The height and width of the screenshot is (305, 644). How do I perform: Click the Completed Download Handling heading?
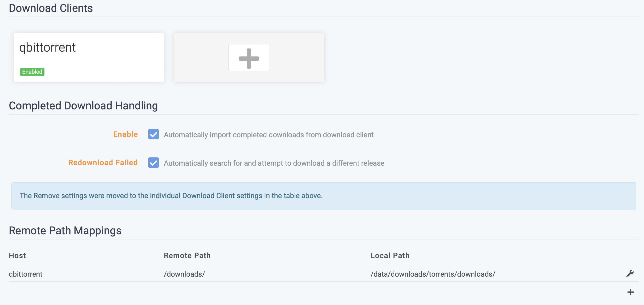pos(83,106)
